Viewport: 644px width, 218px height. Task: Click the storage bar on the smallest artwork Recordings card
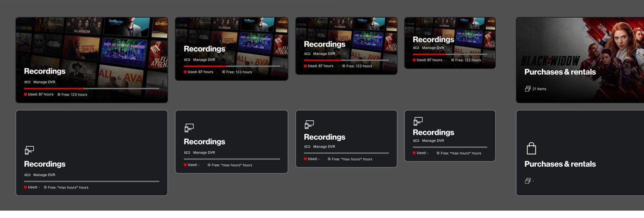click(x=450, y=54)
